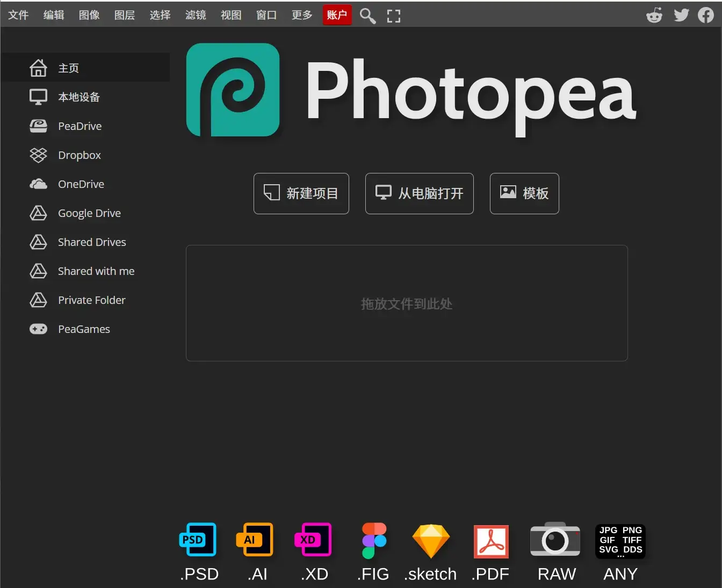
Task: Click the 从电脑打开 button
Action: click(x=420, y=193)
